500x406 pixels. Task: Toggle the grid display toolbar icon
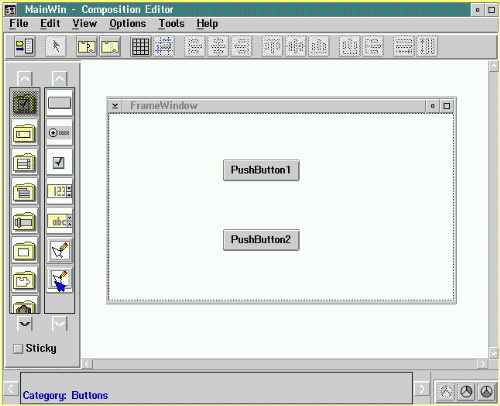pyautogui.click(x=140, y=46)
